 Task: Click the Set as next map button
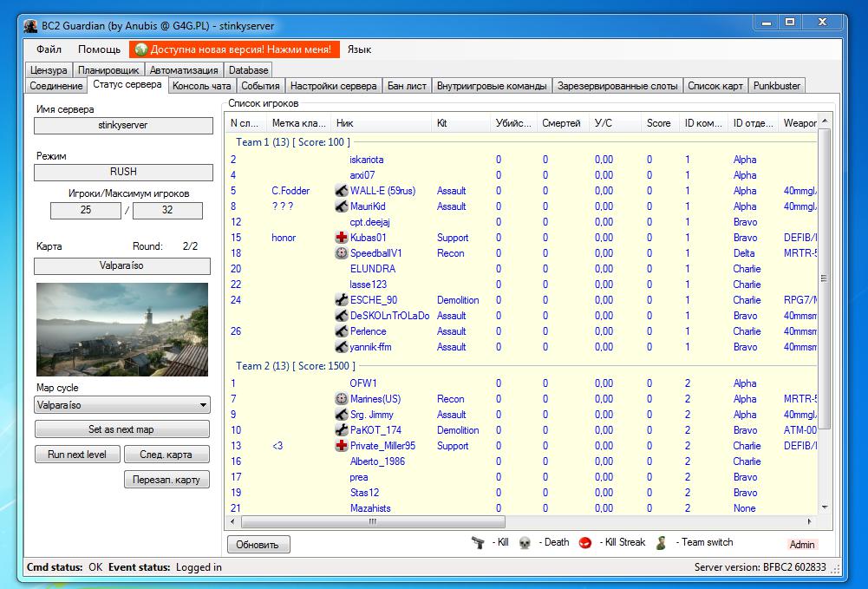point(122,429)
